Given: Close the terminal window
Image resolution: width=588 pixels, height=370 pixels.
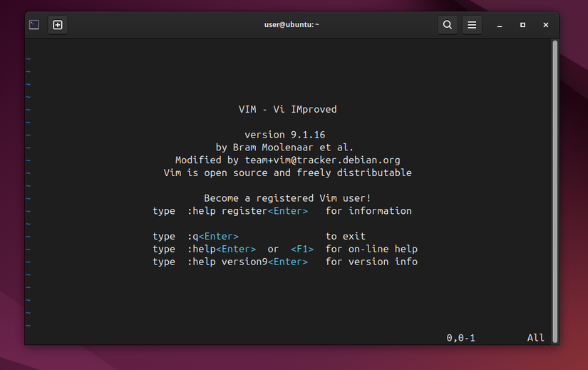Looking at the screenshot, I should click(546, 25).
